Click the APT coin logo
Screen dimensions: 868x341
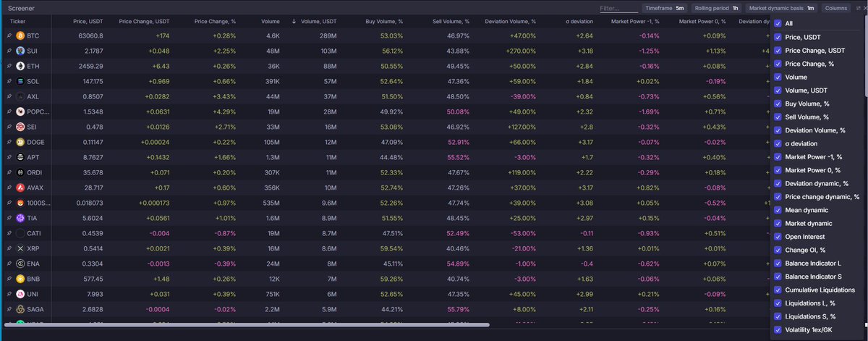coord(20,157)
